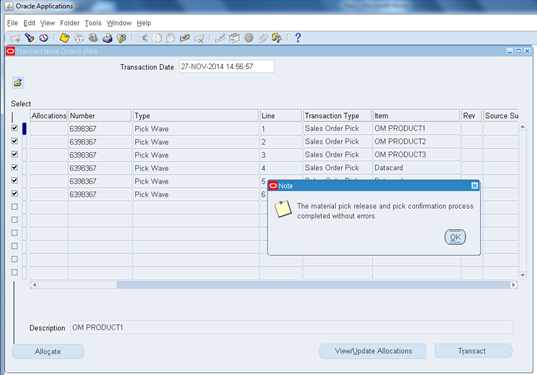Screen dimensions: 537x375
Task: Open the Help question mark icon
Action: [x=298, y=38]
